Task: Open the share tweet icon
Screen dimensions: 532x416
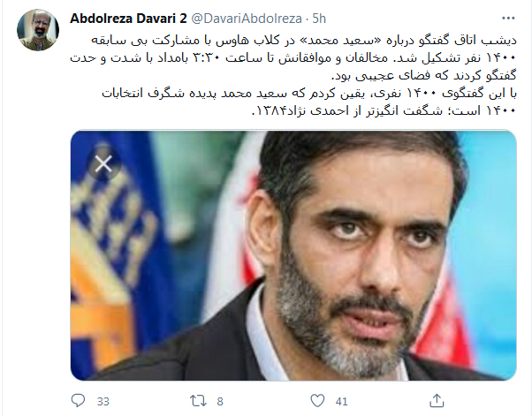Action: pyautogui.click(x=437, y=401)
